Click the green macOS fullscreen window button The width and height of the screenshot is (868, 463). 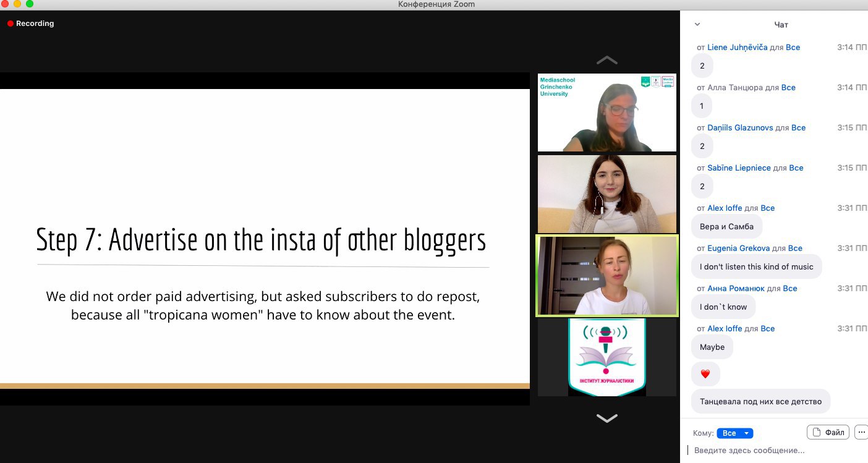click(x=30, y=4)
